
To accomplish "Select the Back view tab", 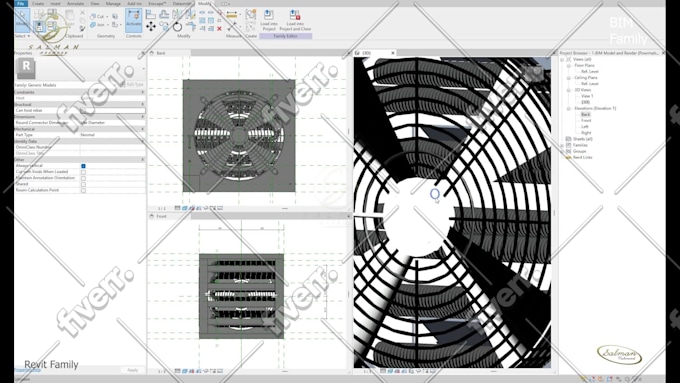I will (161, 53).
